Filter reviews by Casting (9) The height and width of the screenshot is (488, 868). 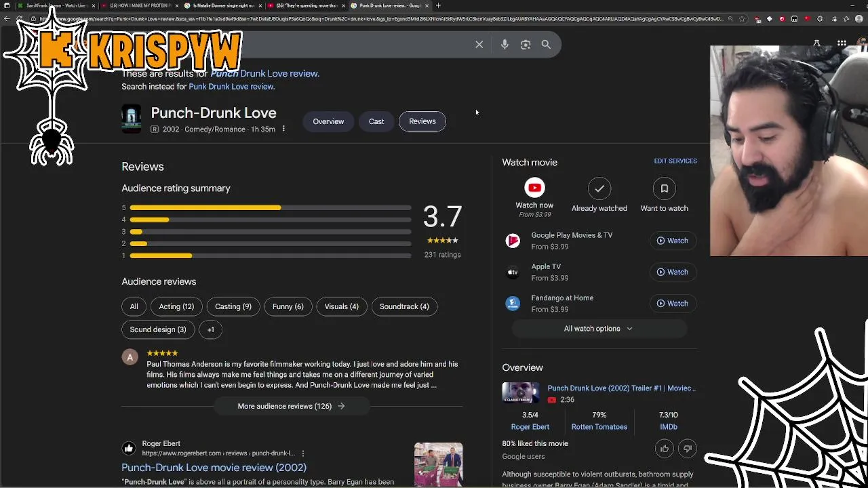click(233, 306)
